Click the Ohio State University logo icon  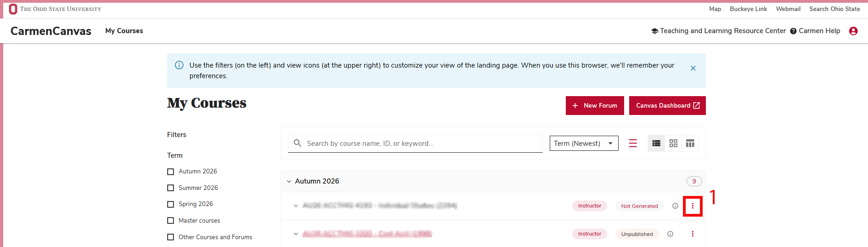coord(13,9)
